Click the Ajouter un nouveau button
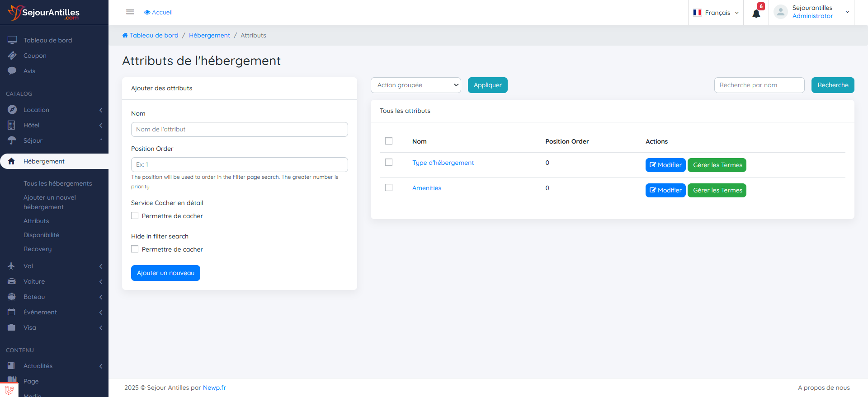Viewport: 868px width, 397px height. click(165, 273)
